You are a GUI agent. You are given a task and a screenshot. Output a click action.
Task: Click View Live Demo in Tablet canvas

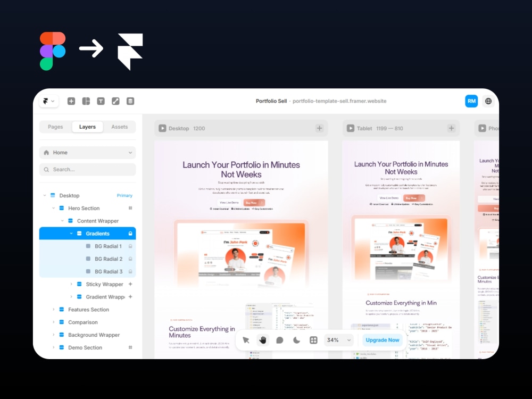[389, 198]
